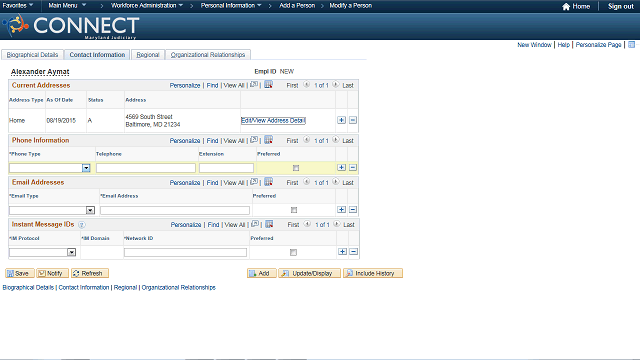Switch to Contact Information tab
The width and height of the screenshot is (640, 360).
point(97,55)
